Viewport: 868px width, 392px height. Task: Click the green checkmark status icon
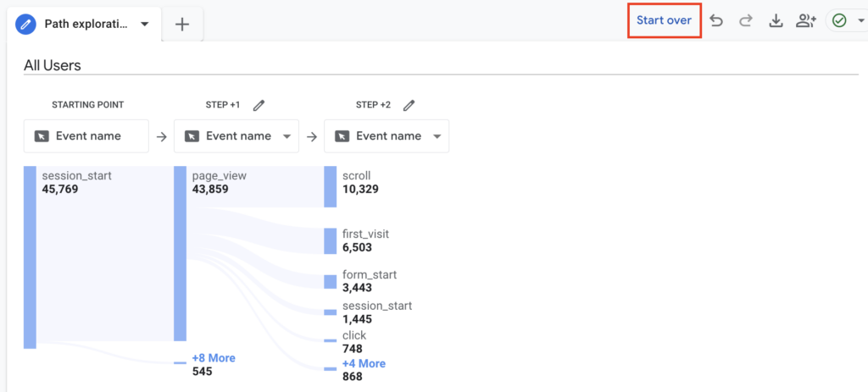(x=839, y=21)
